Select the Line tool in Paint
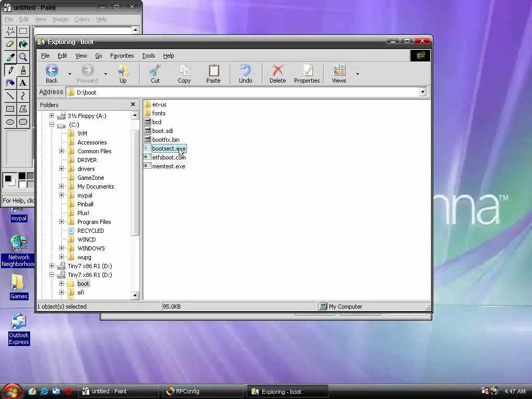This screenshot has width=532, height=399. 10,96
